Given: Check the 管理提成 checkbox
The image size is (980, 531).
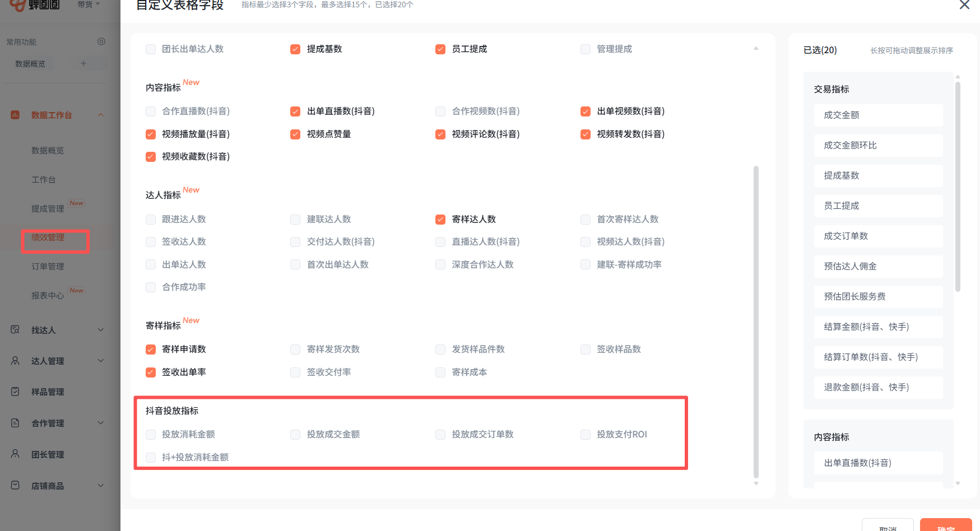Looking at the screenshot, I should [x=586, y=49].
